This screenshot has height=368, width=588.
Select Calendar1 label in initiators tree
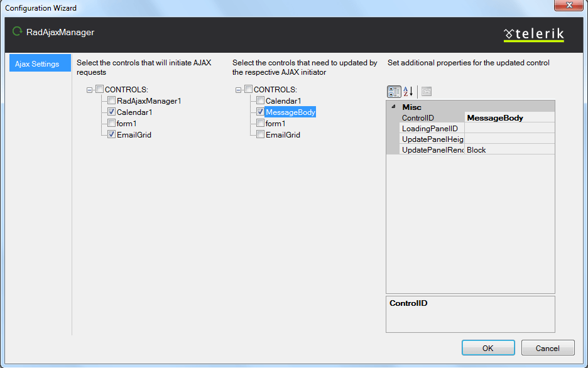[134, 112]
